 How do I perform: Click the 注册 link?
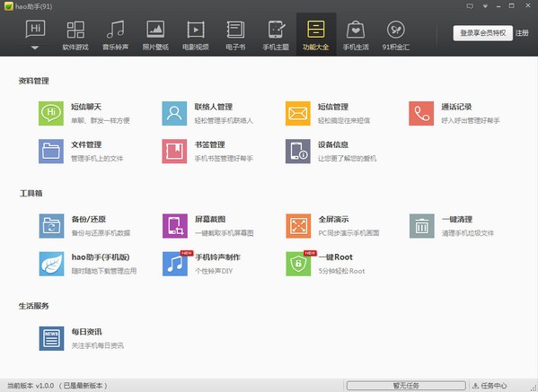(522, 33)
